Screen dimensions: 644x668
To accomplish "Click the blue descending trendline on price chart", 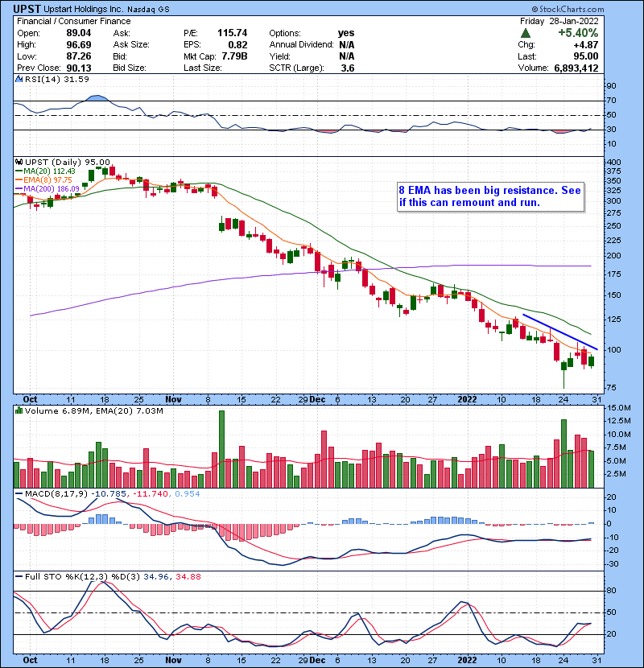I will [x=559, y=332].
